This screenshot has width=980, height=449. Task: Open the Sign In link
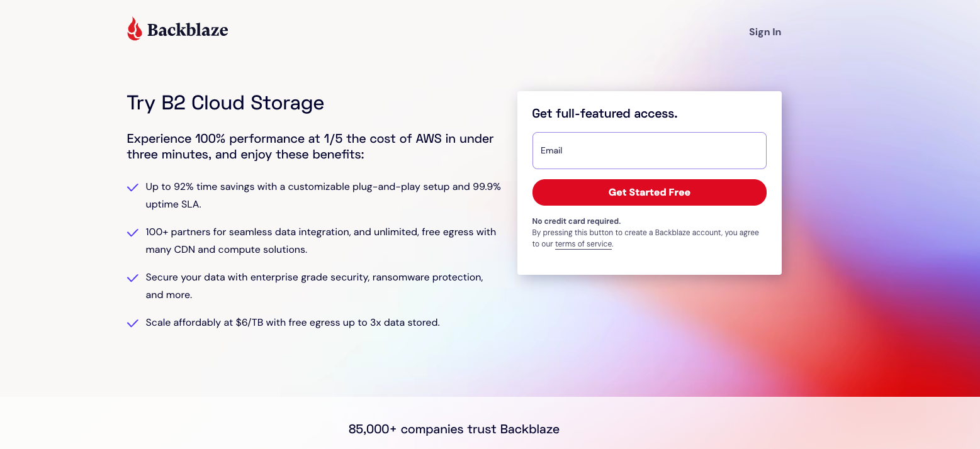coord(765,32)
